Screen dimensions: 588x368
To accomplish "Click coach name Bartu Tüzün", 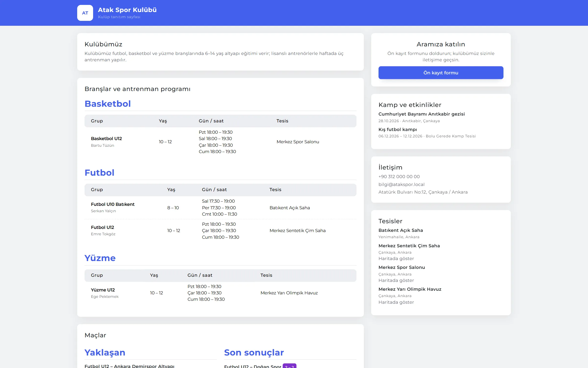I will (102, 145).
